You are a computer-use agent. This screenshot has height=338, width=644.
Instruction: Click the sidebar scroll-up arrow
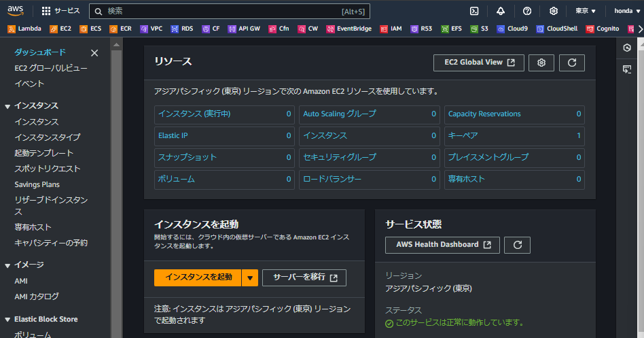pyautogui.click(x=116, y=44)
